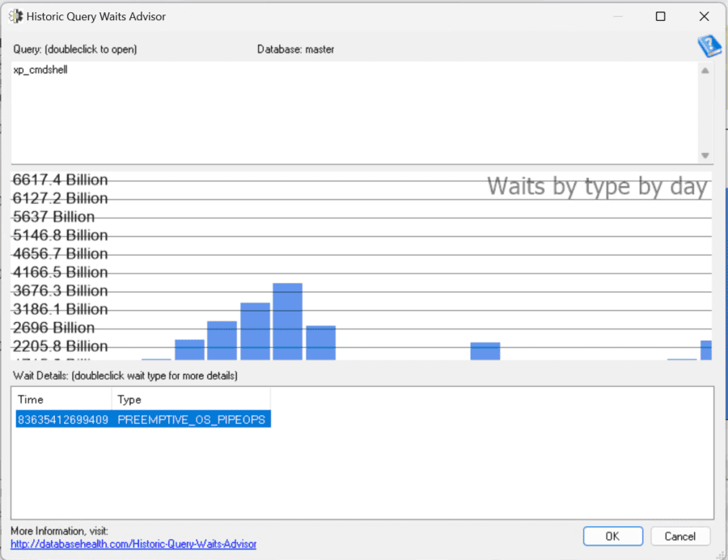Screen dimensions: 728x560
Task: Sort by the Time column header
Action: coord(64,399)
